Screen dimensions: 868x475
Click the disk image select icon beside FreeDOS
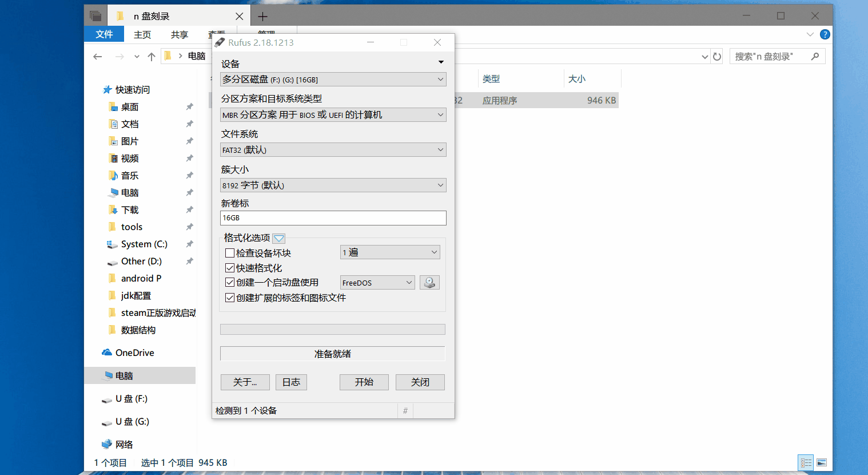pyautogui.click(x=429, y=283)
